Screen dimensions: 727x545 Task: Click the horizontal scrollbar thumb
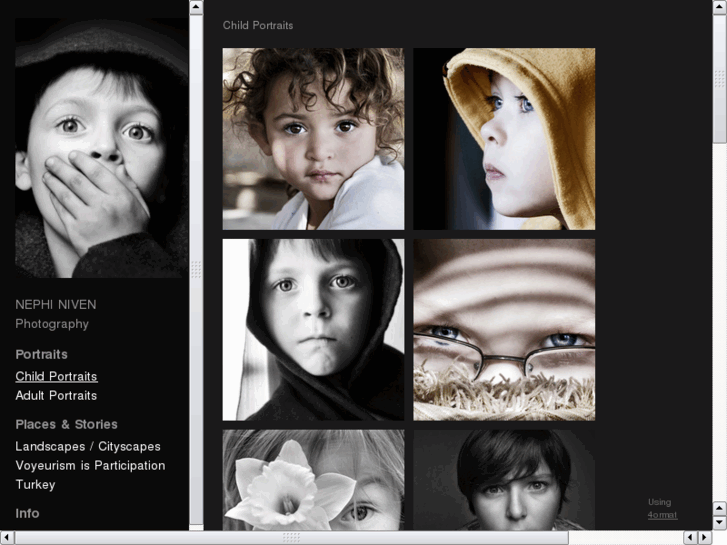(x=292, y=538)
